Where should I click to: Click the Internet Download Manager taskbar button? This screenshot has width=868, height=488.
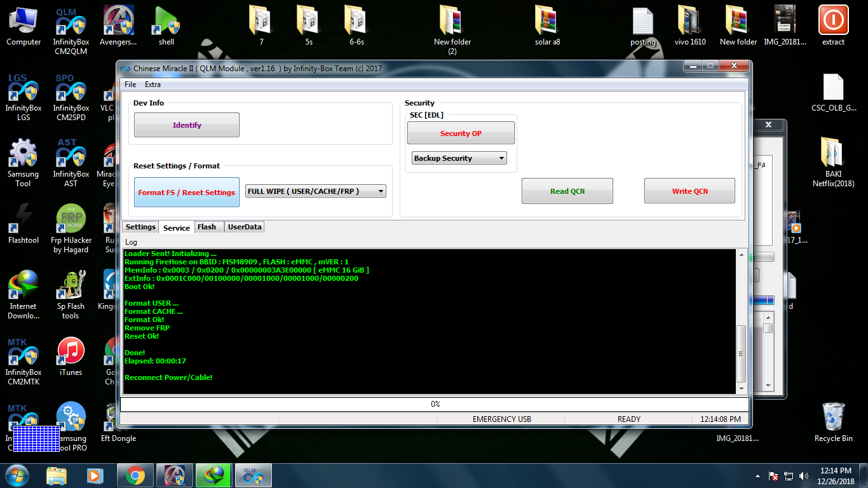click(214, 475)
